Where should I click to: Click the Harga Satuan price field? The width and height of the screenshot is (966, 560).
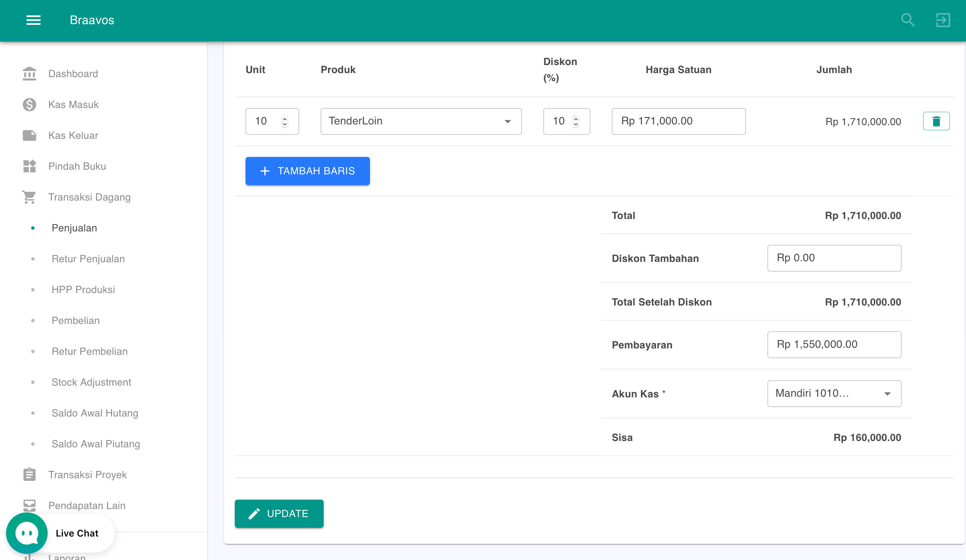[678, 121]
